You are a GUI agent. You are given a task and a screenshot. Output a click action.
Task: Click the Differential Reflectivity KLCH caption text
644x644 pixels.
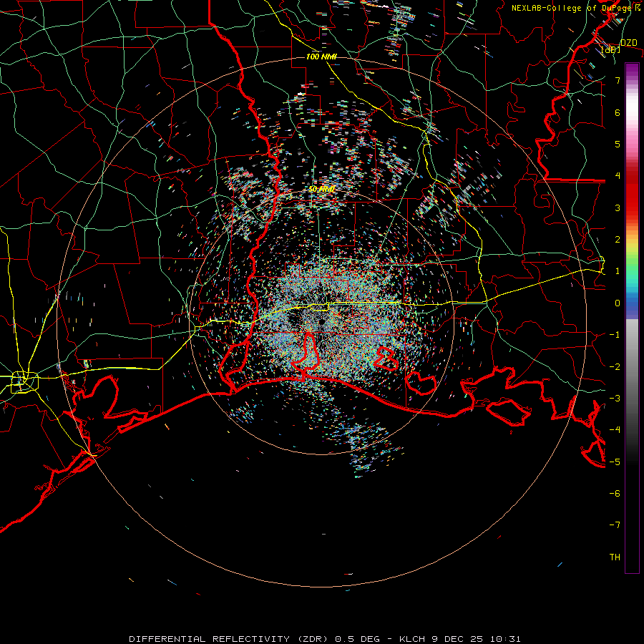[x=324, y=639]
